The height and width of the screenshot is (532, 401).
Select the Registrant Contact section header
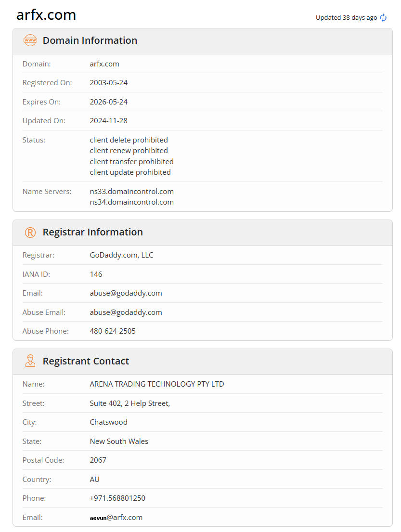86,361
